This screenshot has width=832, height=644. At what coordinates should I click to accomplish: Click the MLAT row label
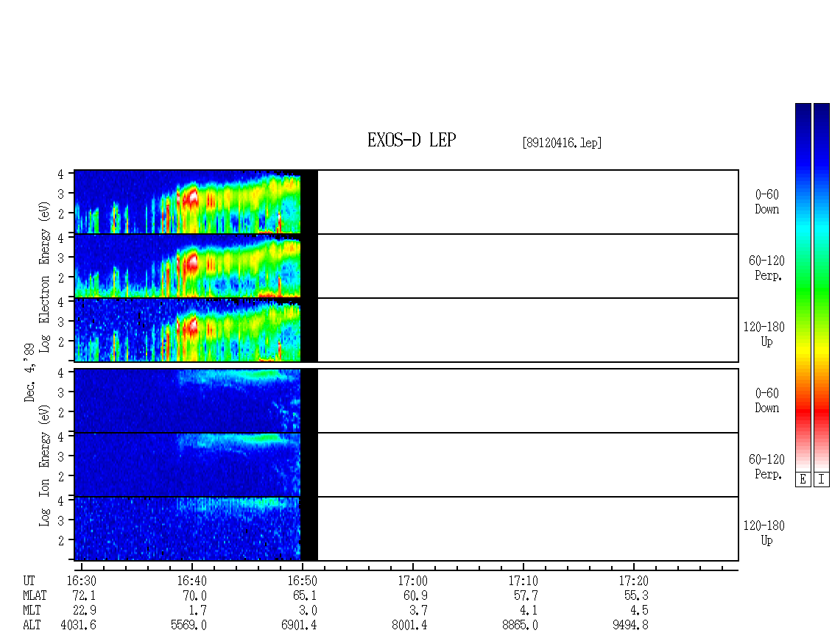pos(35,595)
